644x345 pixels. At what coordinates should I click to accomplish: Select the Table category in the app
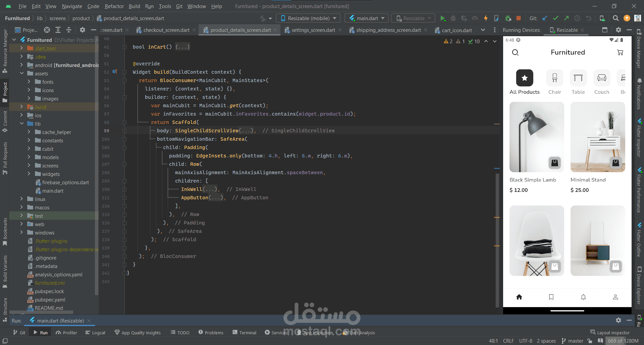[578, 82]
